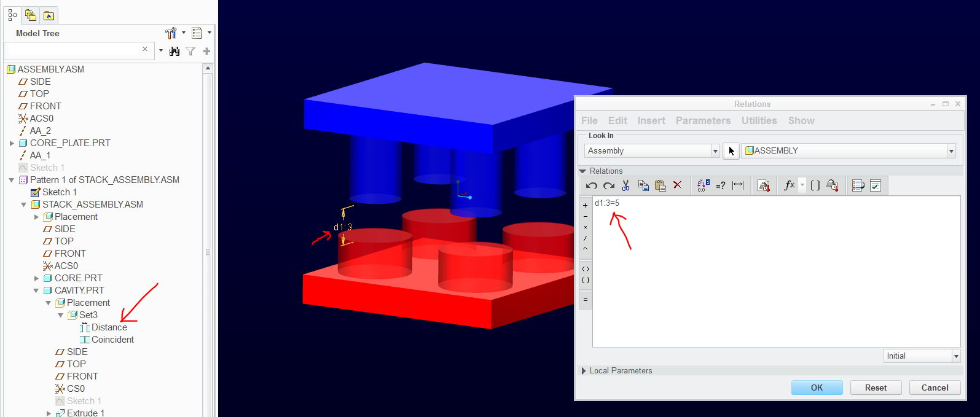Click the red X Delete icon

point(677,185)
